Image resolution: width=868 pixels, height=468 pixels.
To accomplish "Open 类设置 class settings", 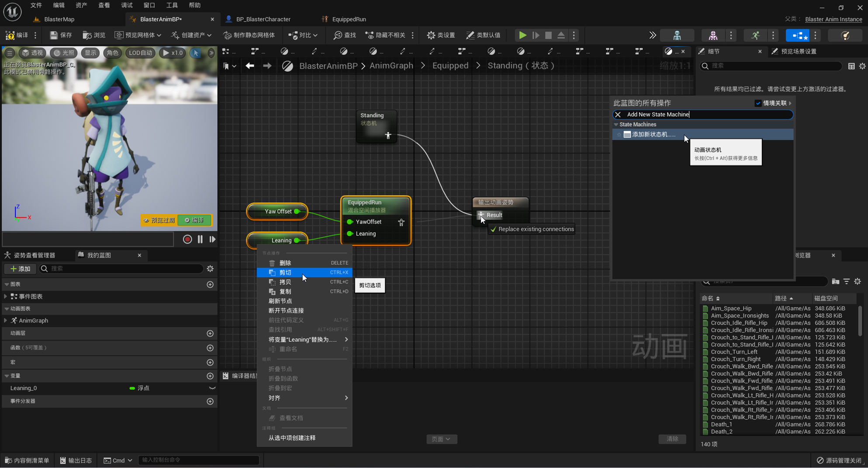I will click(x=441, y=35).
